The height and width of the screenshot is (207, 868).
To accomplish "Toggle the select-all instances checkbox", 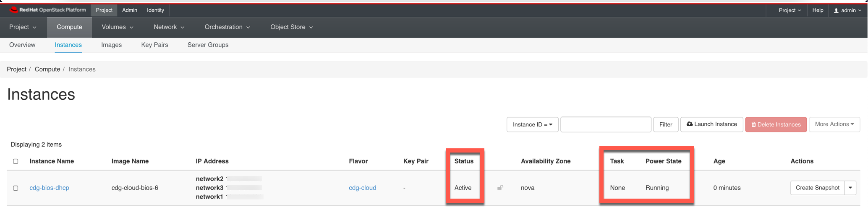I will (16, 161).
